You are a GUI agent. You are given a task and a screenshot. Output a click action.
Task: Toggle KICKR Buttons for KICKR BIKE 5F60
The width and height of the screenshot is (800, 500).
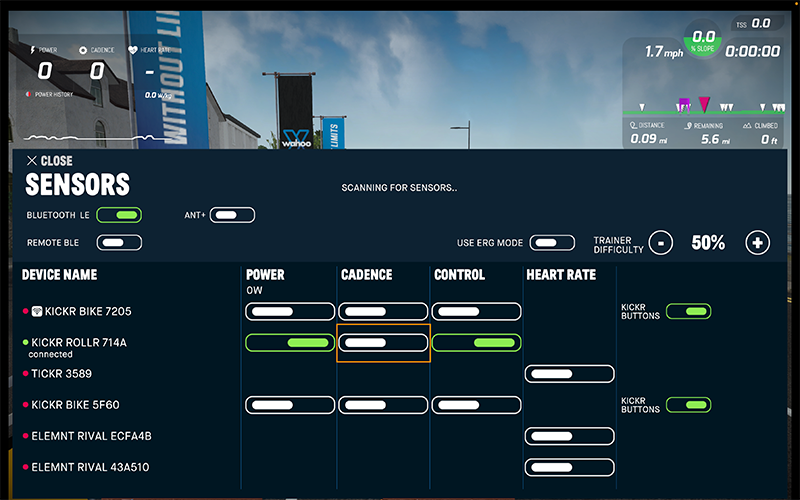689,405
